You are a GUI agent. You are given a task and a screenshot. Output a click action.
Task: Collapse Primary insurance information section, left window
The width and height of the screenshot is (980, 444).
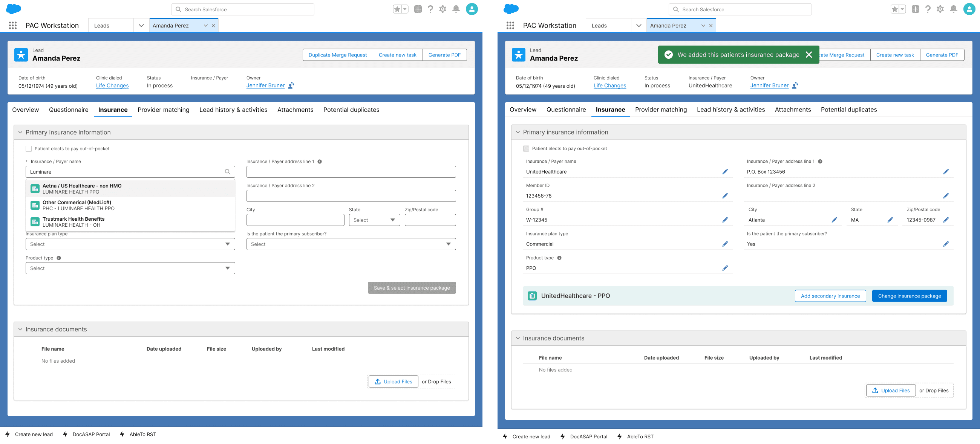coord(20,132)
